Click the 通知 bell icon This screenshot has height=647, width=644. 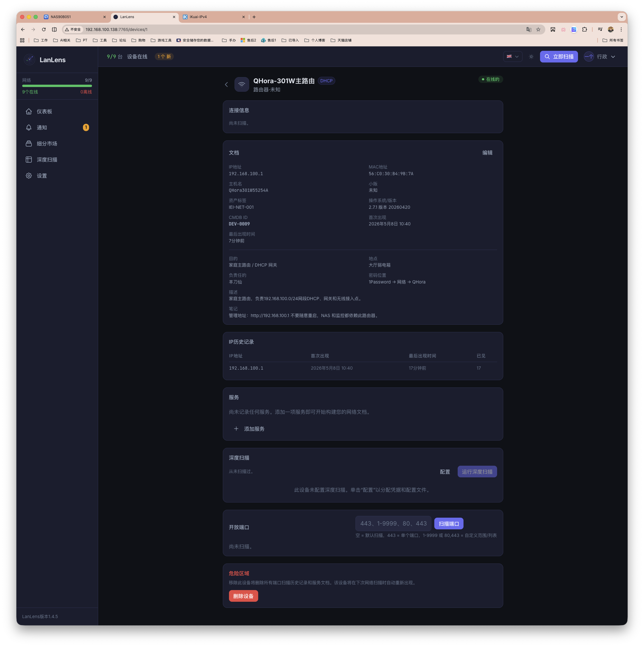(x=29, y=128)
